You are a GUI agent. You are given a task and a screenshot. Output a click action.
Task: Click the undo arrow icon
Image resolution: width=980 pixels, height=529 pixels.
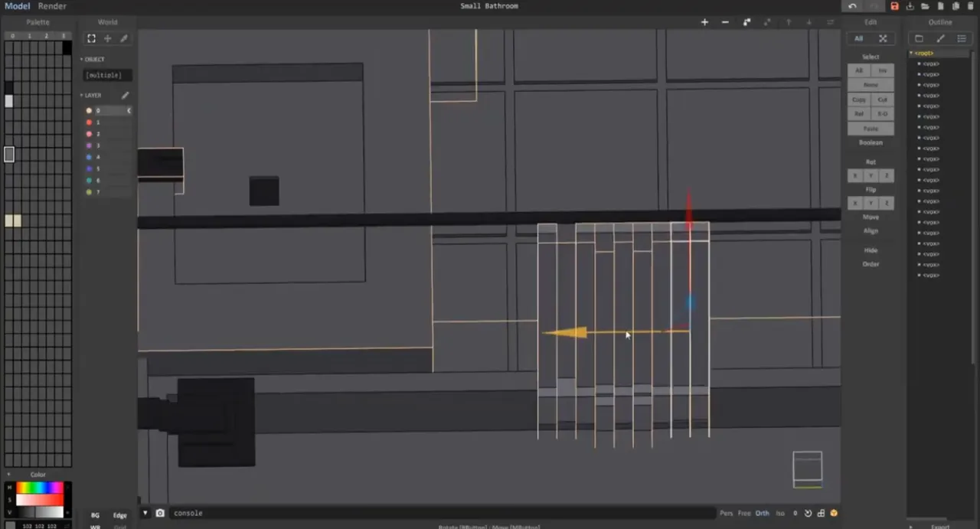tap(852, 6)
